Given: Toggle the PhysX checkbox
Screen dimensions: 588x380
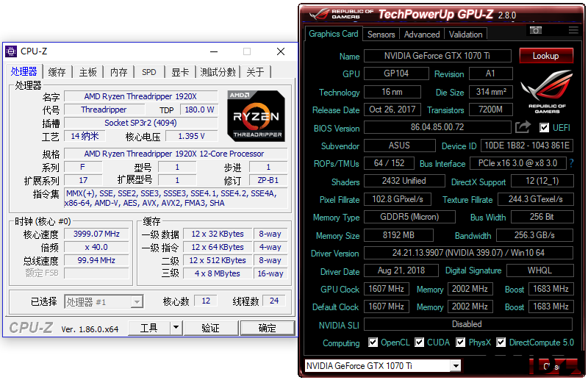Looking at the screenshot, I should point(461,342).
